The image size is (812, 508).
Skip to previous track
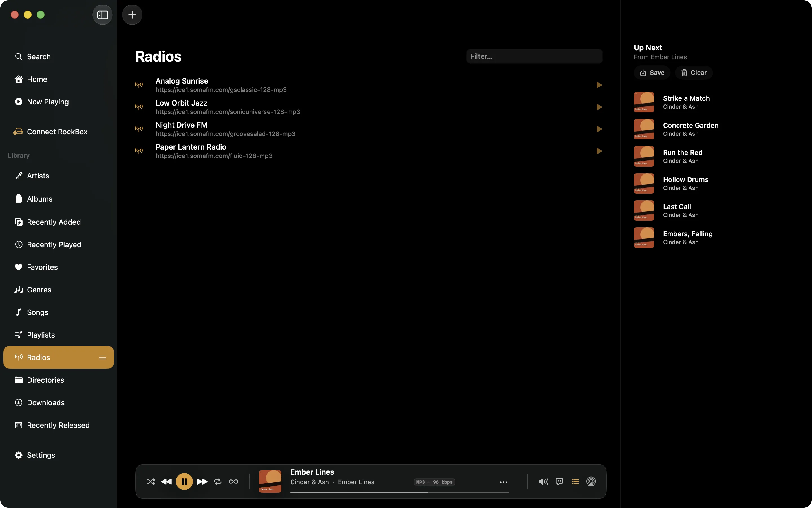(167, 481)
